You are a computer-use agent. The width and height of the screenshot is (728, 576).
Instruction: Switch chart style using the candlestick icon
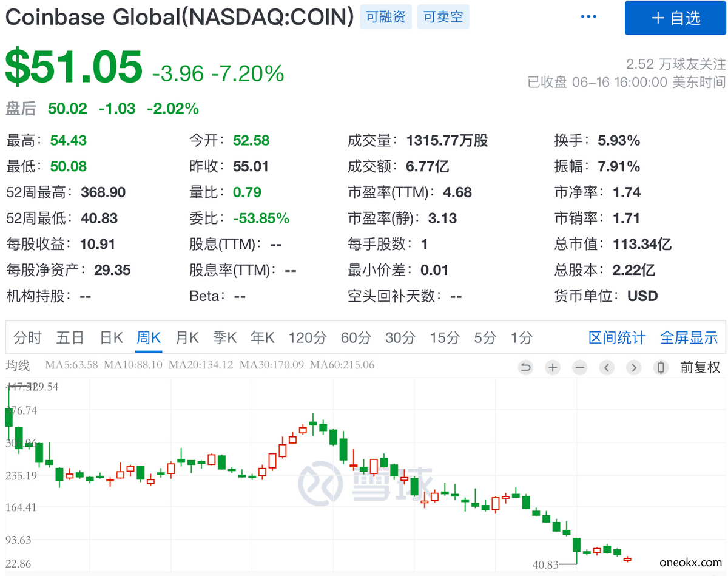click(661, 367)
